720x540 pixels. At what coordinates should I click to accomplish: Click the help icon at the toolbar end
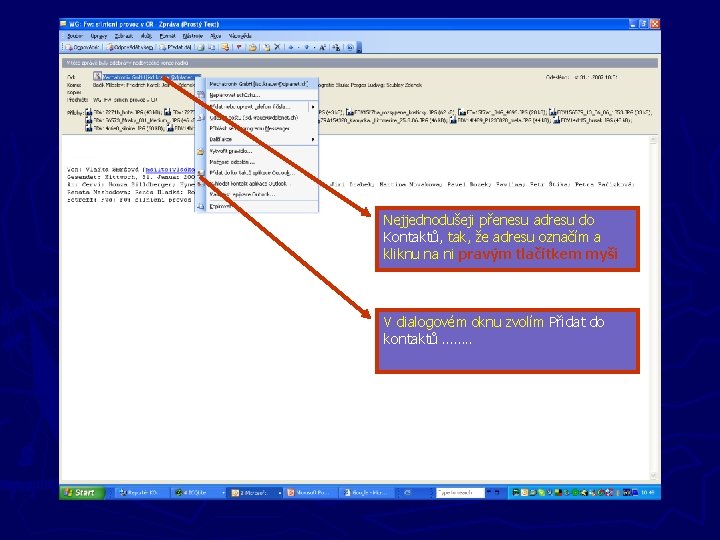350,47
